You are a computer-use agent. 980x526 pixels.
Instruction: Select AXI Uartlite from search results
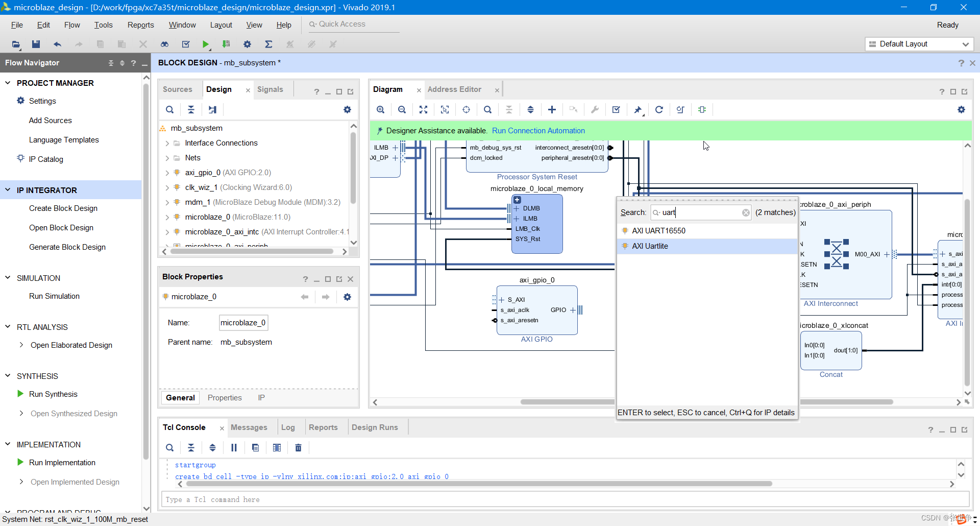click(707, 246)
